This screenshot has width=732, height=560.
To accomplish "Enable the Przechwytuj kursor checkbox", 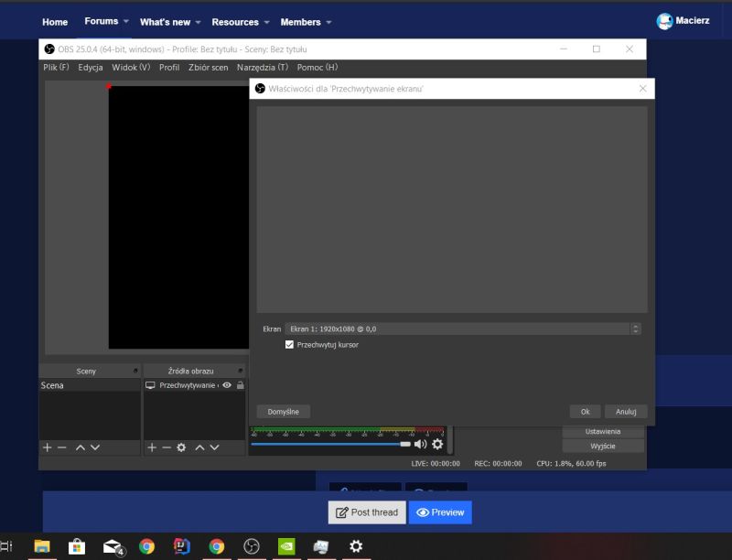I will click(x=288, y=345).
